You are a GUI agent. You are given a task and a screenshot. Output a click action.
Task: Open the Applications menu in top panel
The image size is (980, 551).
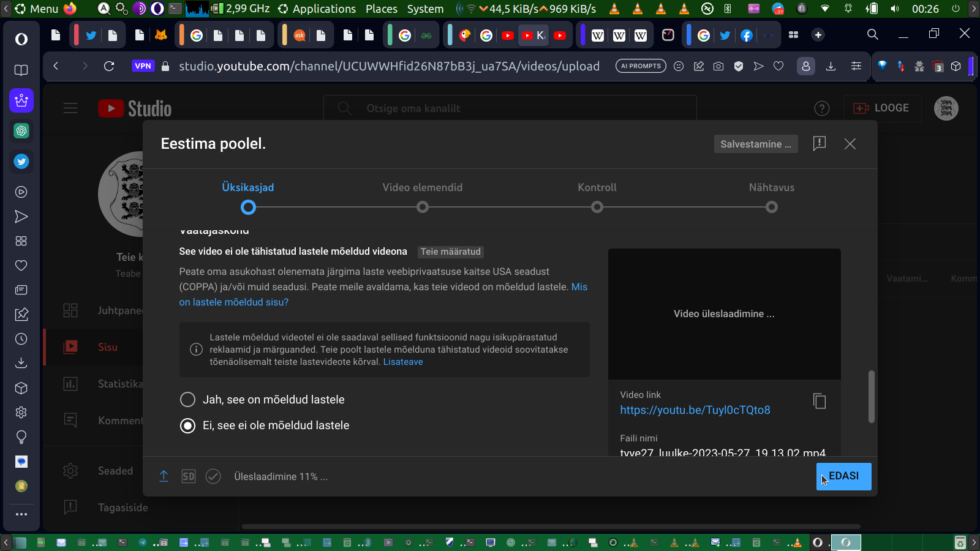323,9
